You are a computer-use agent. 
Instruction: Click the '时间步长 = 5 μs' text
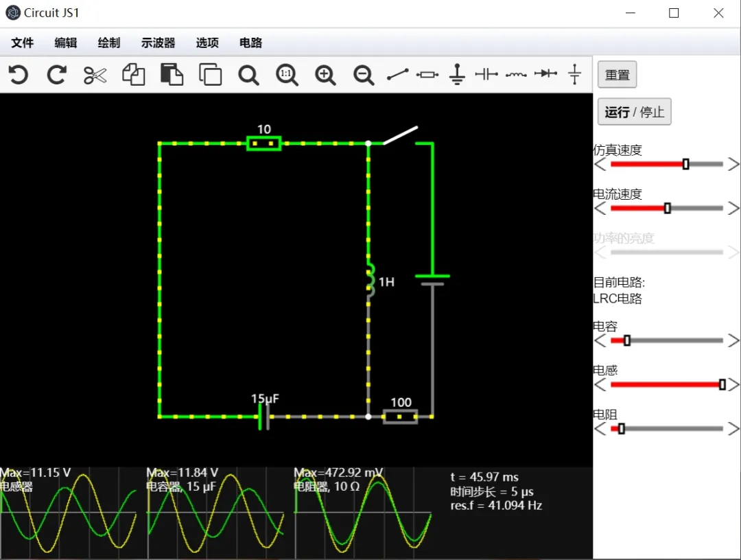(491, 491)
